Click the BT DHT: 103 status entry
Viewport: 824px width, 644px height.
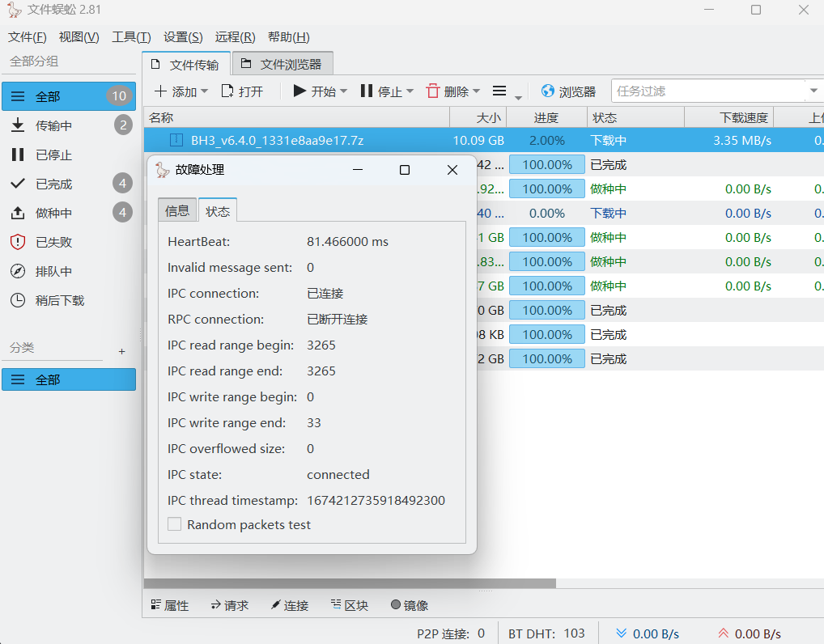pyautogui.click(x=546, y=634)
